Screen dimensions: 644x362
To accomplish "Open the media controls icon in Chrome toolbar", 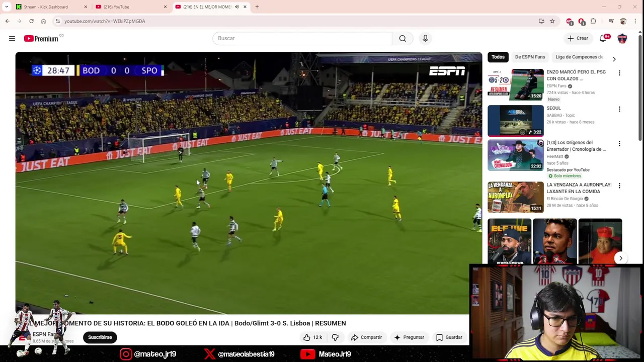I will 611,21.
